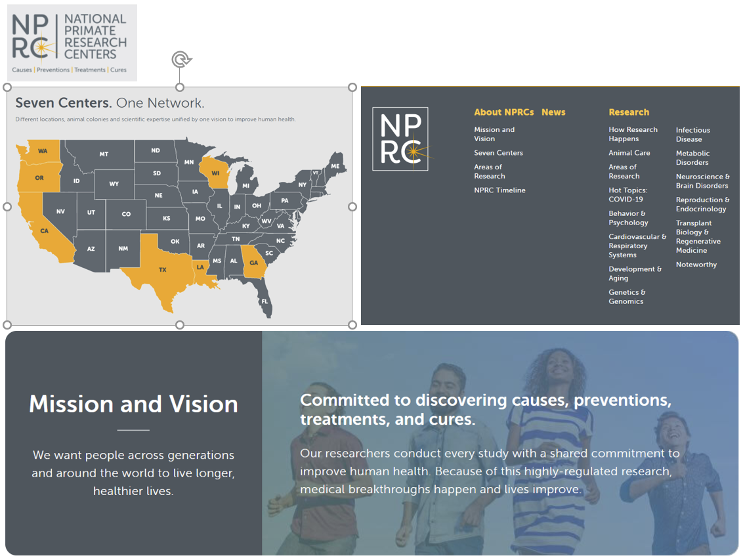
Task: Open the Genetics & Genomics link
Action: point(627,297)
